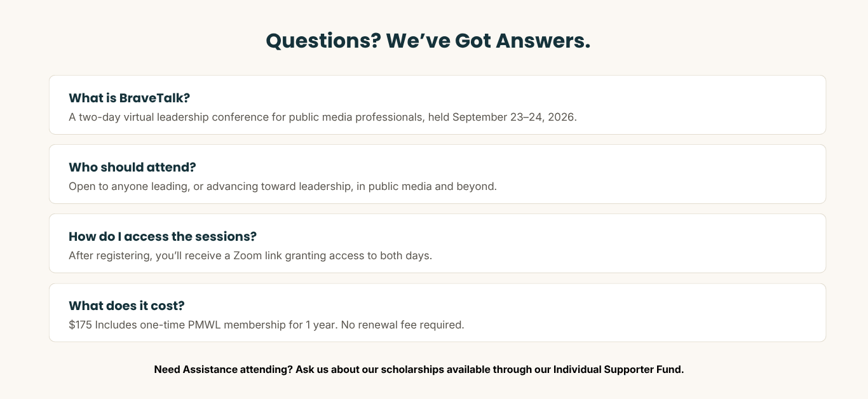This screenshot has height=399, width=868.
Task: Click the "September 23–24, 2026" date text
Action: tap(514, 118)
